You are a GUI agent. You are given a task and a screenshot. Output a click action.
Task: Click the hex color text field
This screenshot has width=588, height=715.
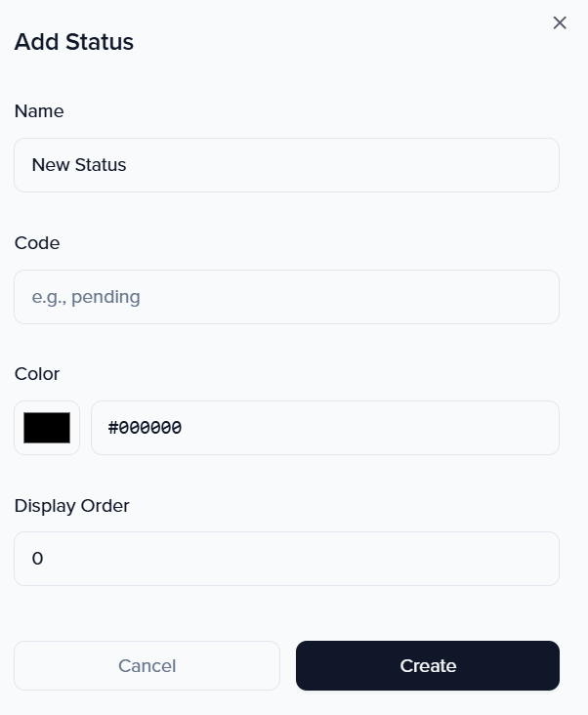[324, 428]
